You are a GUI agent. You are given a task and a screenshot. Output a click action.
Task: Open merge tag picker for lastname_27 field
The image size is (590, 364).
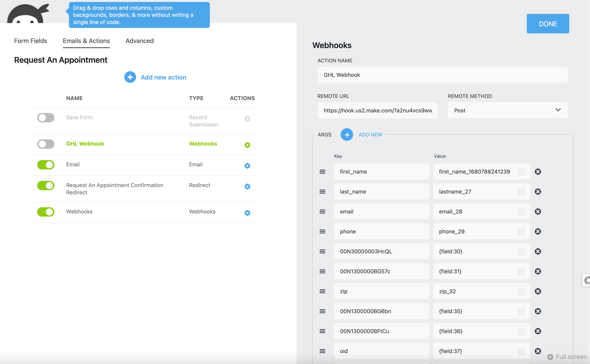(x=521, y=192)
